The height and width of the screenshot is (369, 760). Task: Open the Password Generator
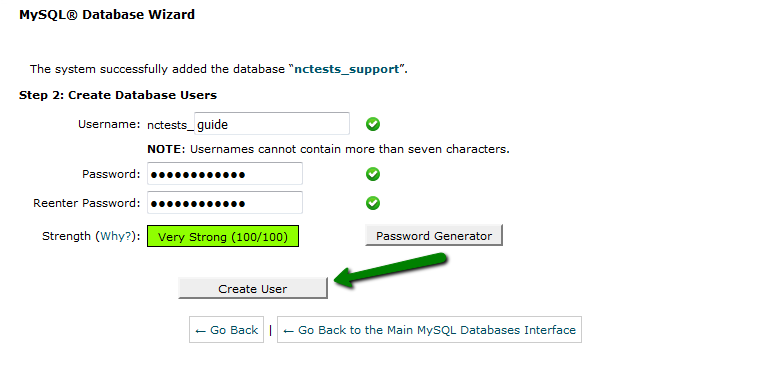[434, 235]
